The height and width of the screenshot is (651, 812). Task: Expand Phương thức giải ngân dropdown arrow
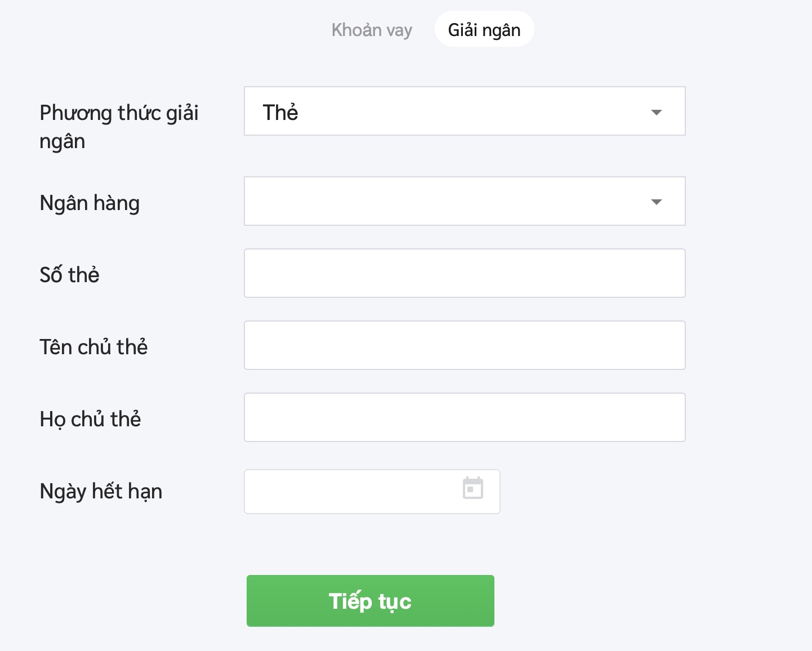pyautogui.click(x=656, y=112)
